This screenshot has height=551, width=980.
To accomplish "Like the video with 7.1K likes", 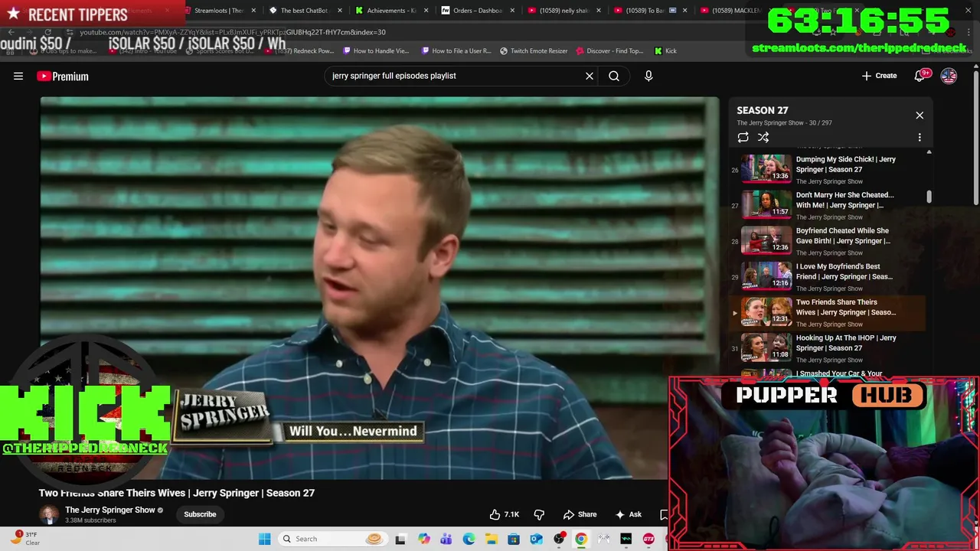I will [x=505, y=514].
